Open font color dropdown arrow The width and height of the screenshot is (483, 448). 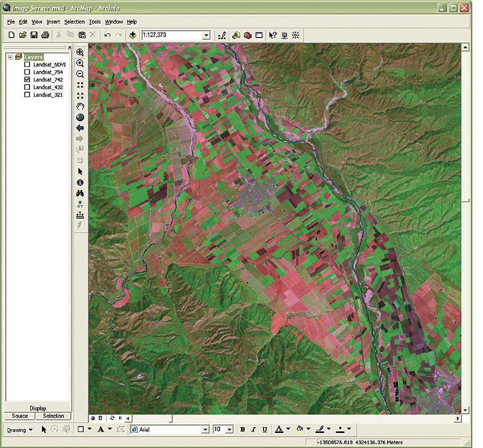[x=288, y=429]
